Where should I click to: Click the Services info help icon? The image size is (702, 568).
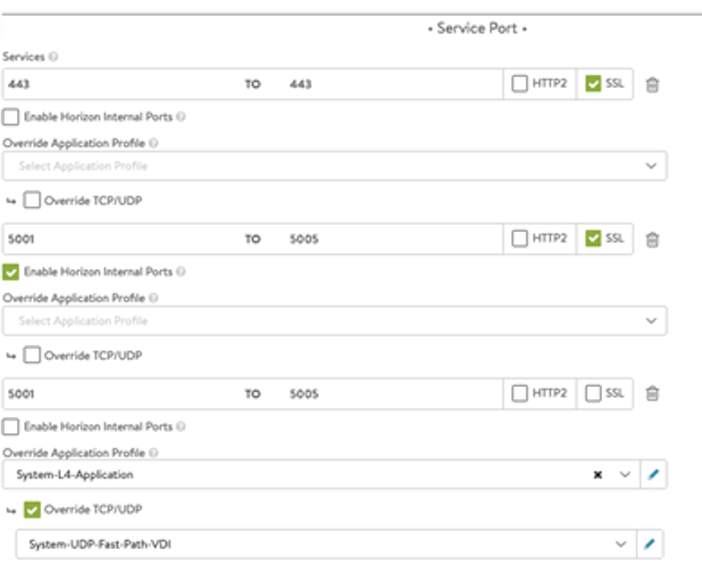(x=53, y=57)
